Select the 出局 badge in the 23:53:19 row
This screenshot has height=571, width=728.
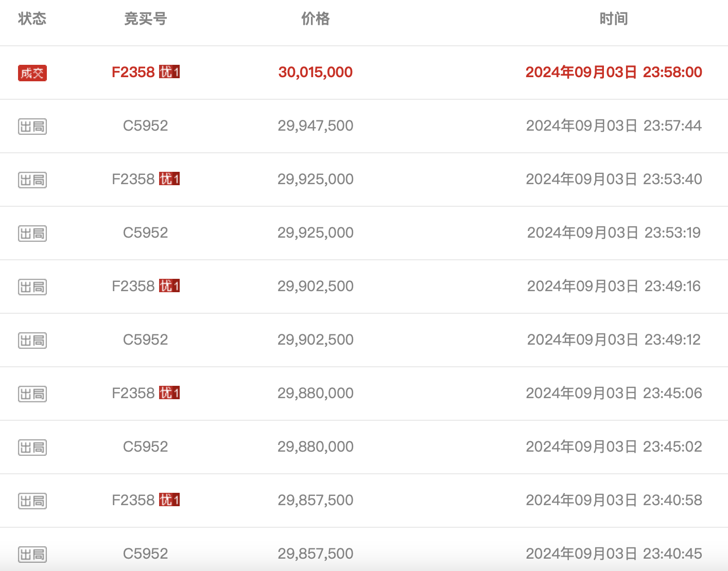click(x=32, y=234)
